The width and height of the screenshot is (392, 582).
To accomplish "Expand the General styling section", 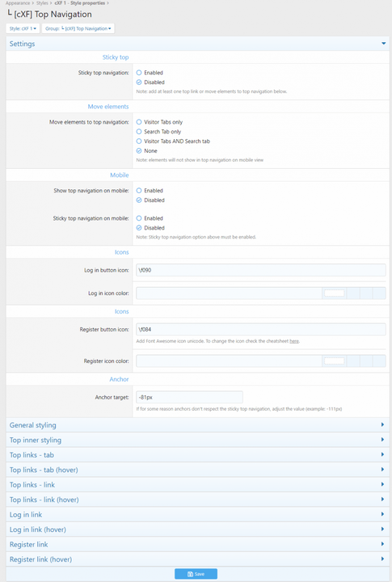I will [x=197, y=425].
